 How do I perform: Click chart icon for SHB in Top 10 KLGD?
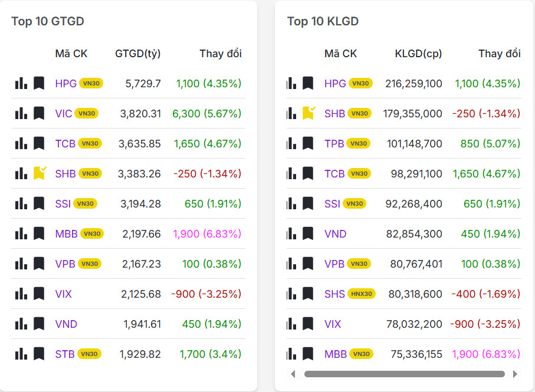[x=291, y=113]
